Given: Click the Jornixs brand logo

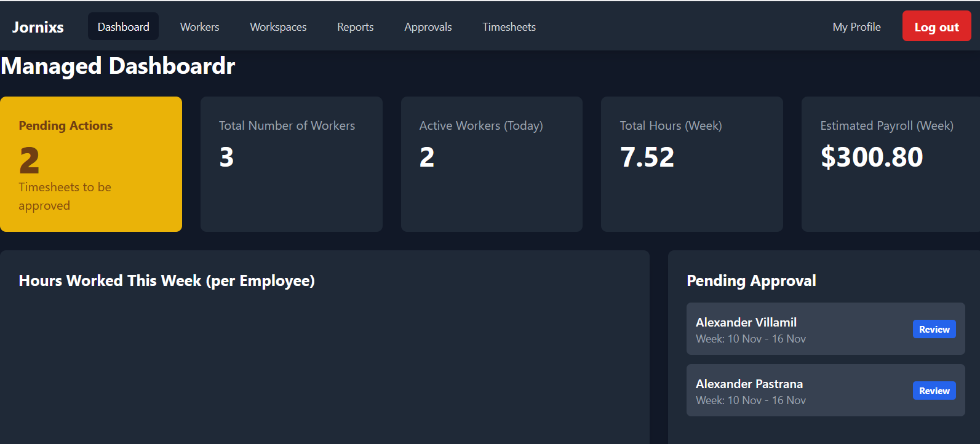Looking at the screenshot, I should click(x=38, y=27).
